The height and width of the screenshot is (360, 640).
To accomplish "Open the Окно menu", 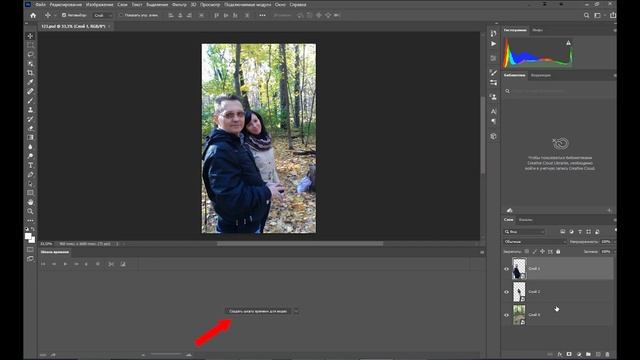I will tap(280, 4).
